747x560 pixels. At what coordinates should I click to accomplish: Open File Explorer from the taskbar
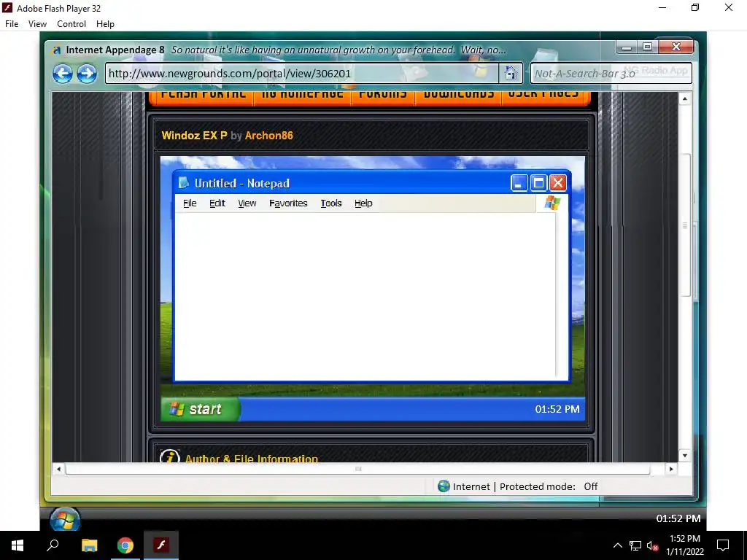[89, 545]
